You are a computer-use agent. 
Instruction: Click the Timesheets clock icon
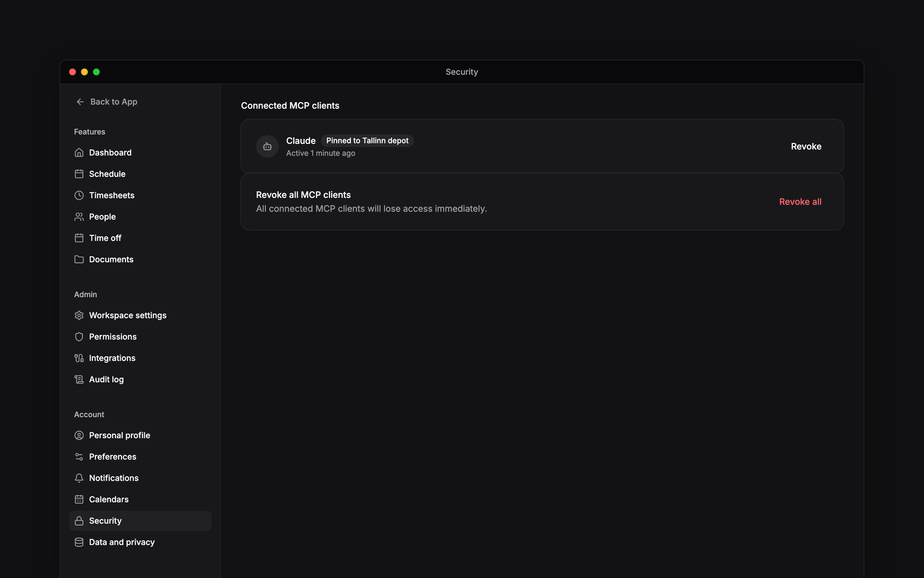point(79,195)
